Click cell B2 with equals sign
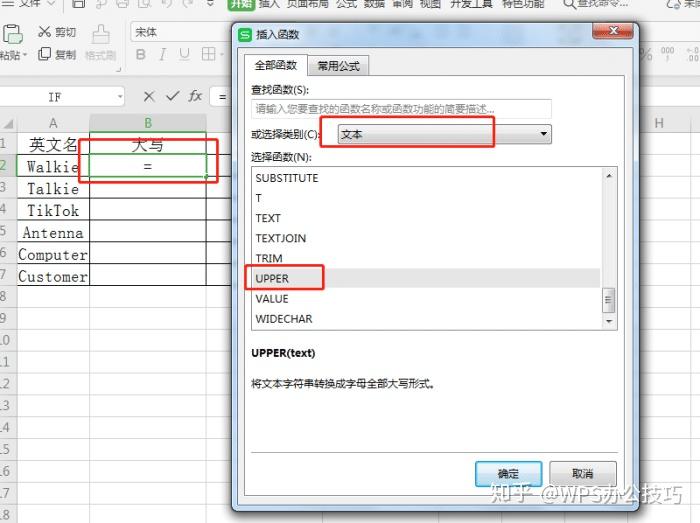Image resolution: width=700 pixels, height=523 pixels. coord(148,166)
